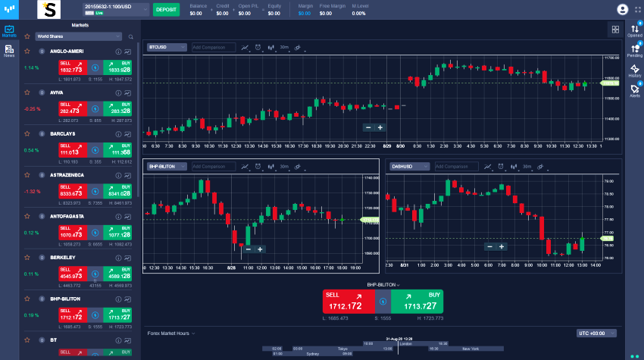
Task: Zoom in the DASHUSD chart
Action: pyautogui.click(x=502, y=246)
